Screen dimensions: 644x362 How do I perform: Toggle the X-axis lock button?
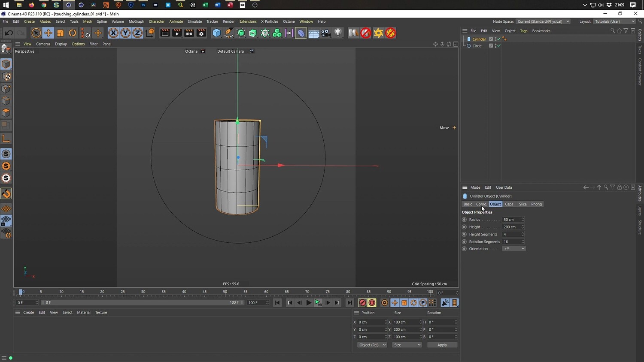point(113,33)
